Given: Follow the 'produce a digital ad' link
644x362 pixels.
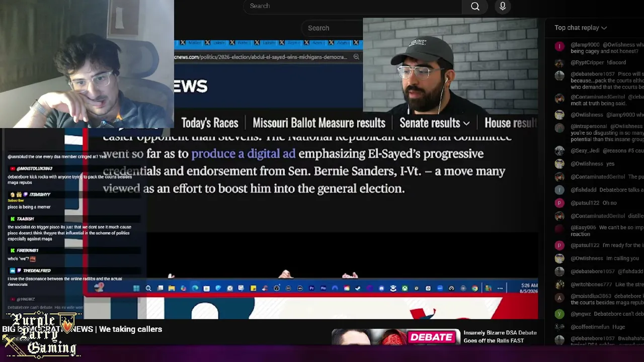Looking at the screenshot, I should click(244, 154).
